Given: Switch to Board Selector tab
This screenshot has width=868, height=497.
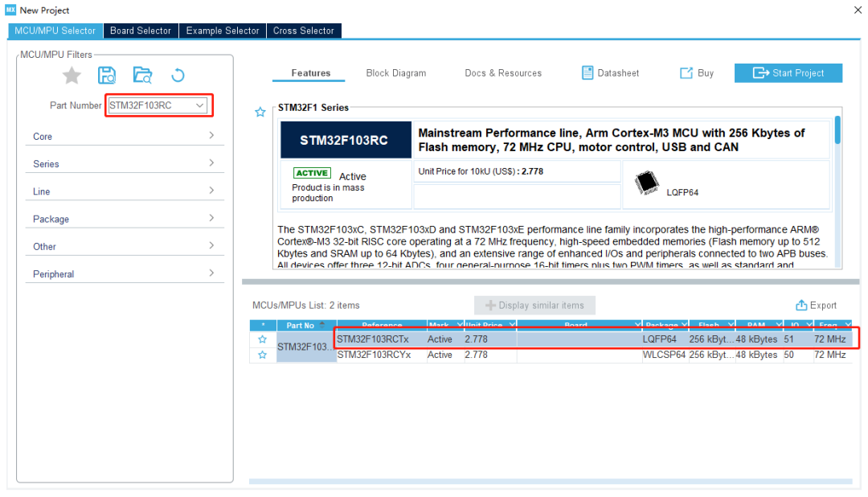Looking at the screenshot, I should [x=141, y=31].
